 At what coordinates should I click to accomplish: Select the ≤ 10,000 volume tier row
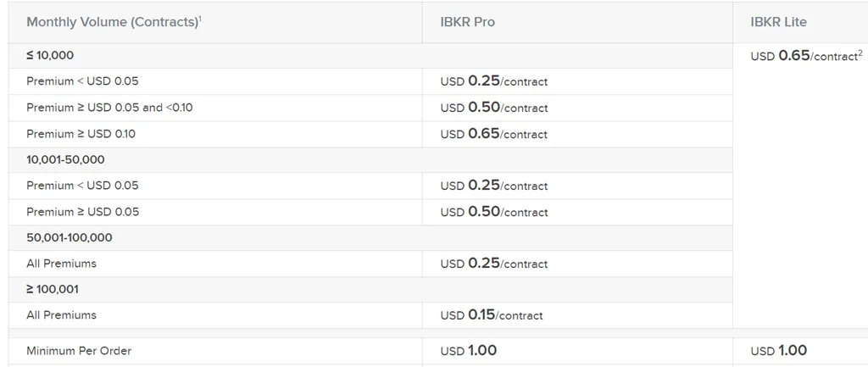[x=370, y=55]
